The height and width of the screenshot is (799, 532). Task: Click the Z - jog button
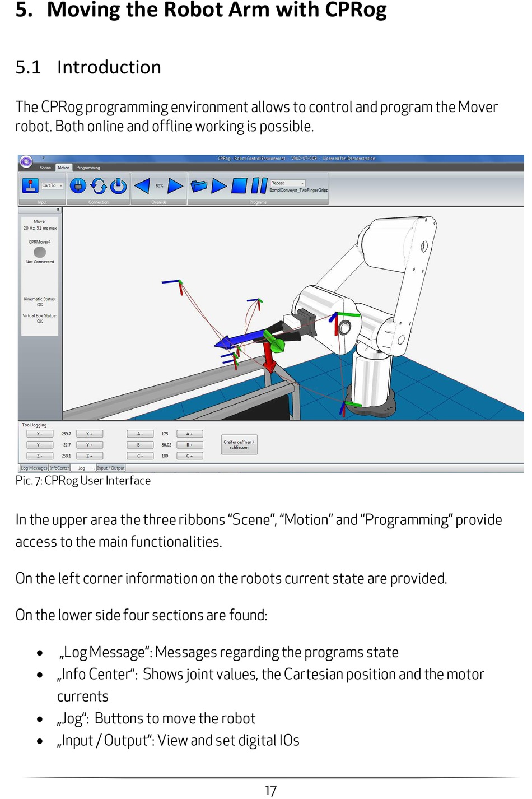coord(40,456)
